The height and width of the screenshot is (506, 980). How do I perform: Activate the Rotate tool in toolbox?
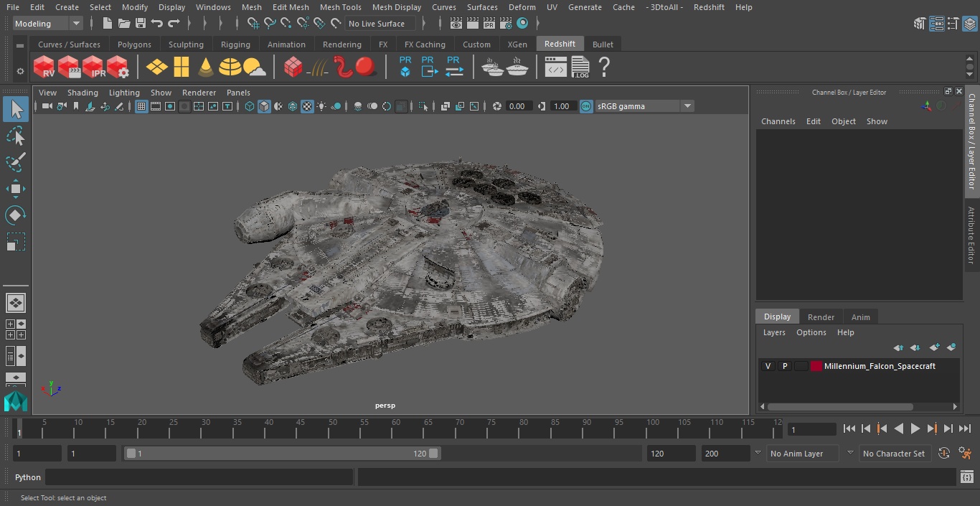coord(16,215)
